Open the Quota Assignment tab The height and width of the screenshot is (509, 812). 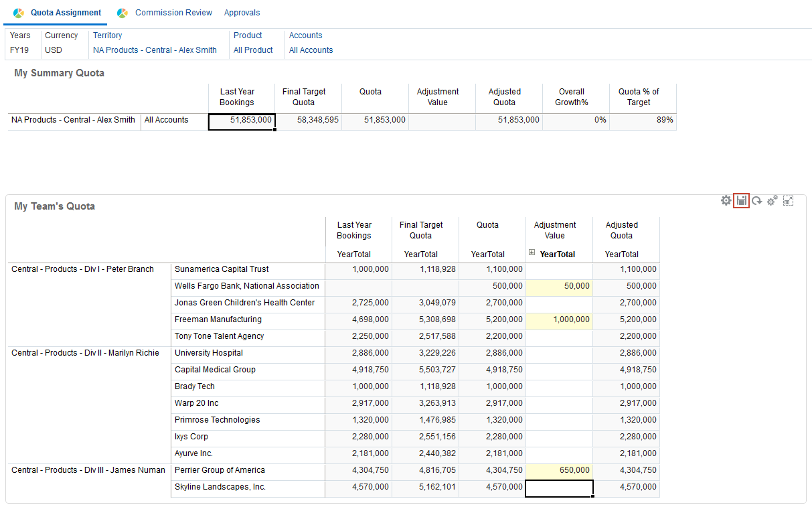click(x=66, y=13)
